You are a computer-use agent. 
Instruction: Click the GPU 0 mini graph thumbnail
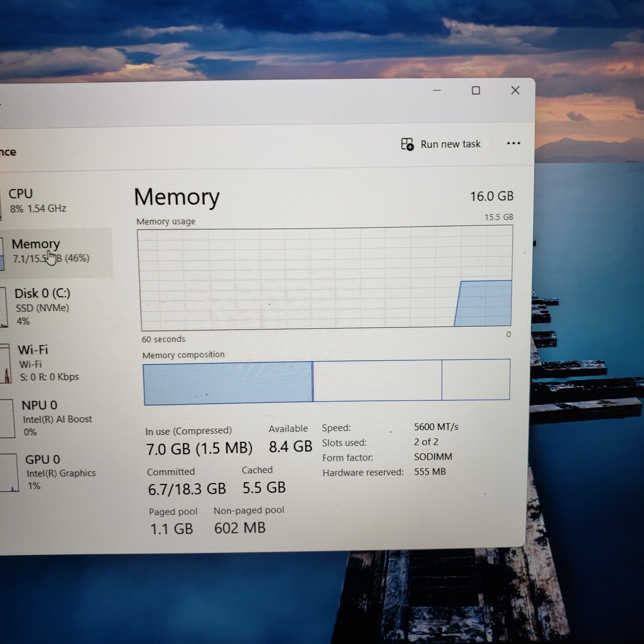(x=9, y=473)
